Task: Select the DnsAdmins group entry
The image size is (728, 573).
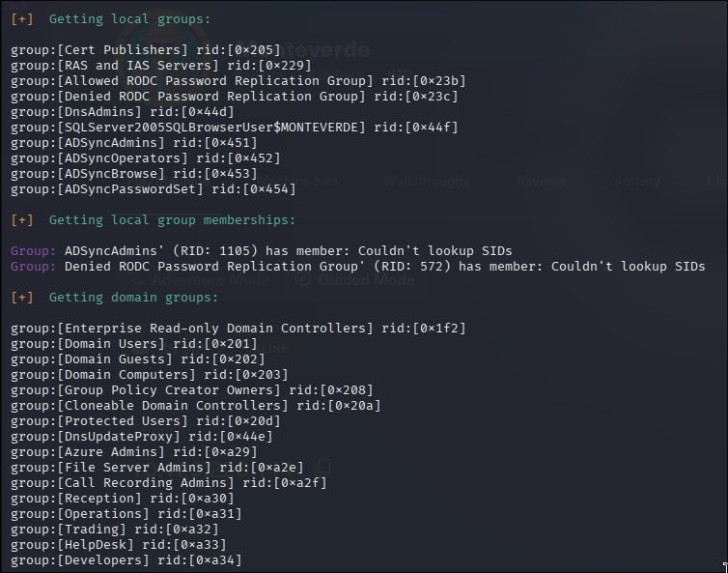Action: 123,111
